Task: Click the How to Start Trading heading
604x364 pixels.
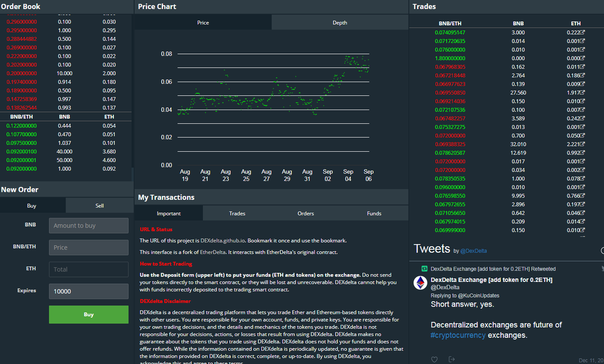Action: pos(166,264)
